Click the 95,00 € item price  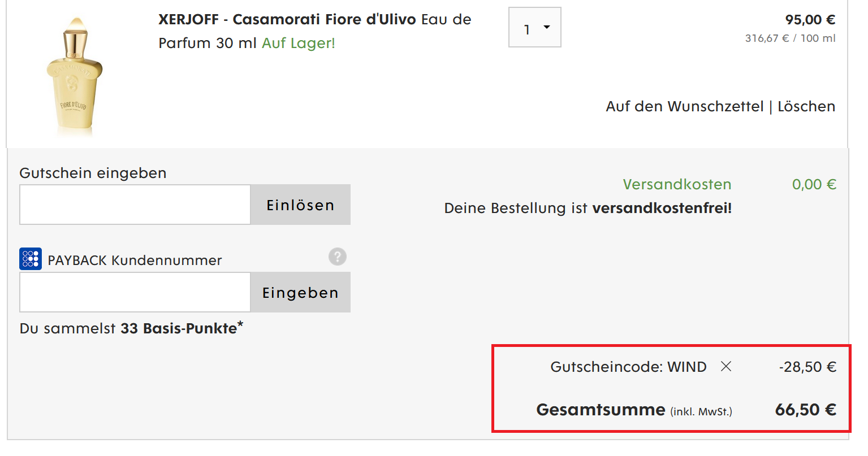(810, 20)
